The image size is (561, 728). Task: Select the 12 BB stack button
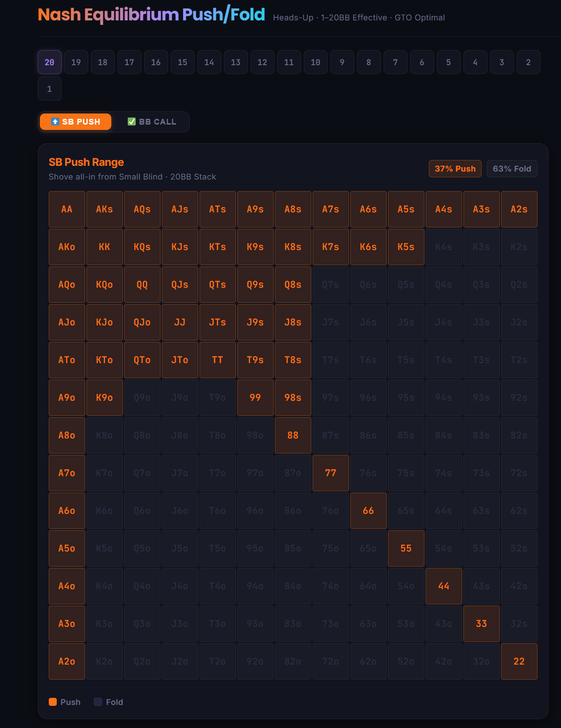click(x=263, y=62)
